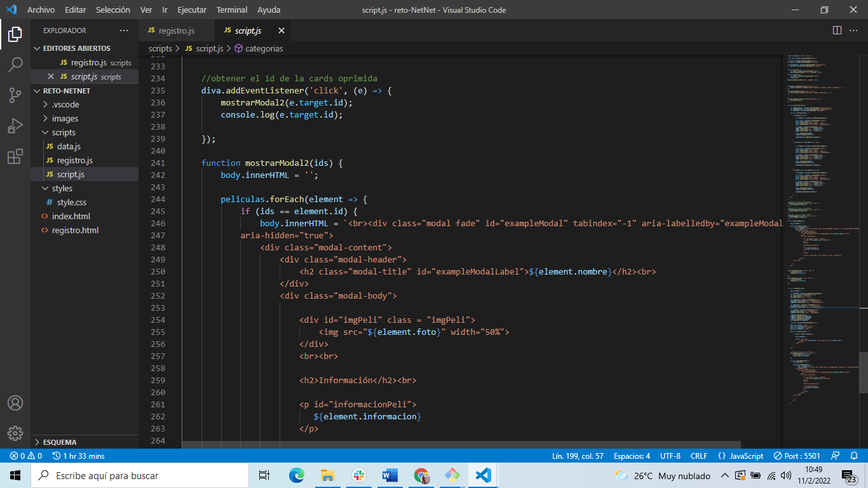The width and height of the screenshot is (868, 488).
Task: Close script.js in open editors list
Action: [x=51, y=76]
